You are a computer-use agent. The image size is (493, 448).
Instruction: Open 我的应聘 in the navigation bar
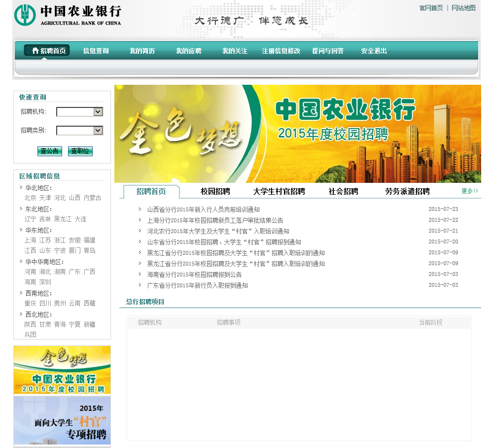pyautogui.click(x=189, y=51)
